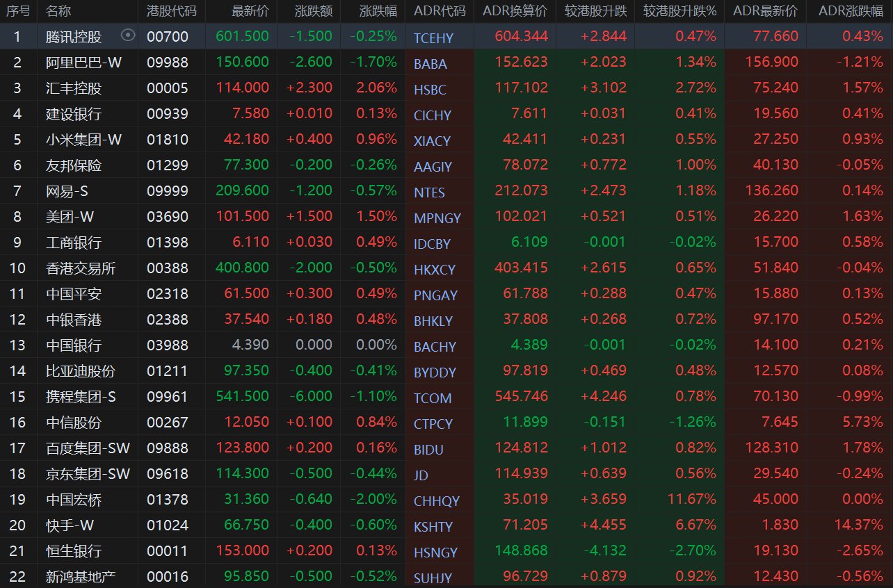Viewport: 893px width, 588px height.
Task: Click the ADR涨跌幅 column header
Action: click(x=851, y=11)
